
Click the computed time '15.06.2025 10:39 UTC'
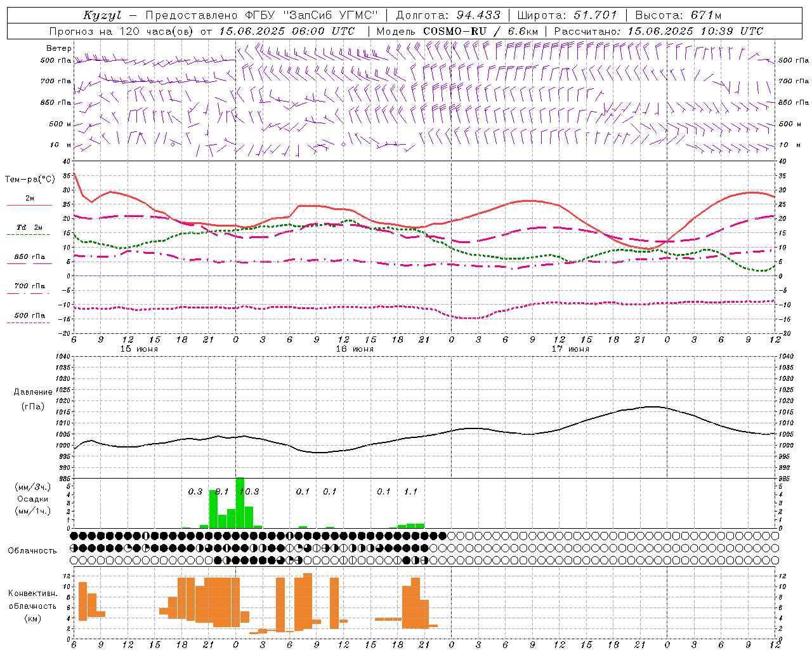pos(695,31)
